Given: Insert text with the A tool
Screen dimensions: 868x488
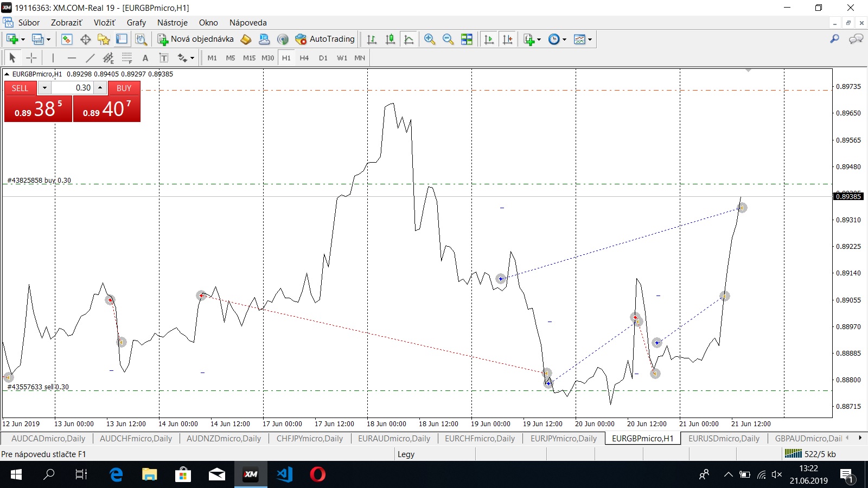Looking at the screenshot, I should (x=145, y=57).
